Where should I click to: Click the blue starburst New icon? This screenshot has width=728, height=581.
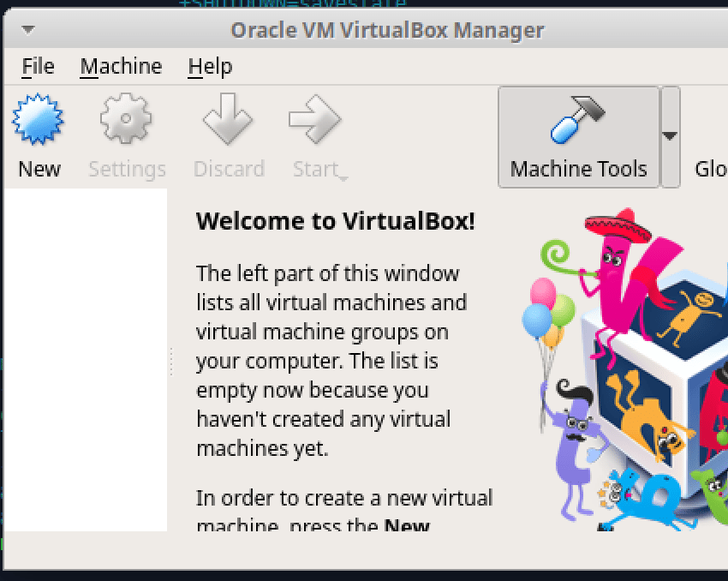pyautogui.click(x=39, y=120)
